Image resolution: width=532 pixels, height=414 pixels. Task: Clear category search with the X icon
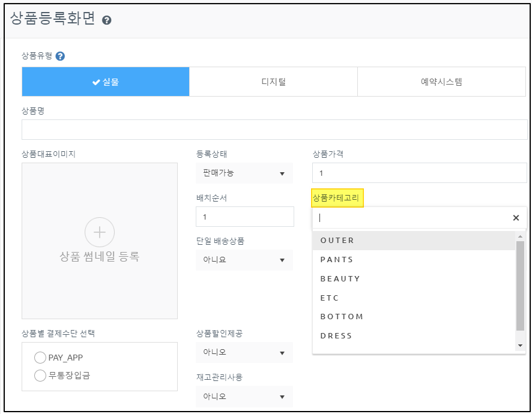point(515,218)
